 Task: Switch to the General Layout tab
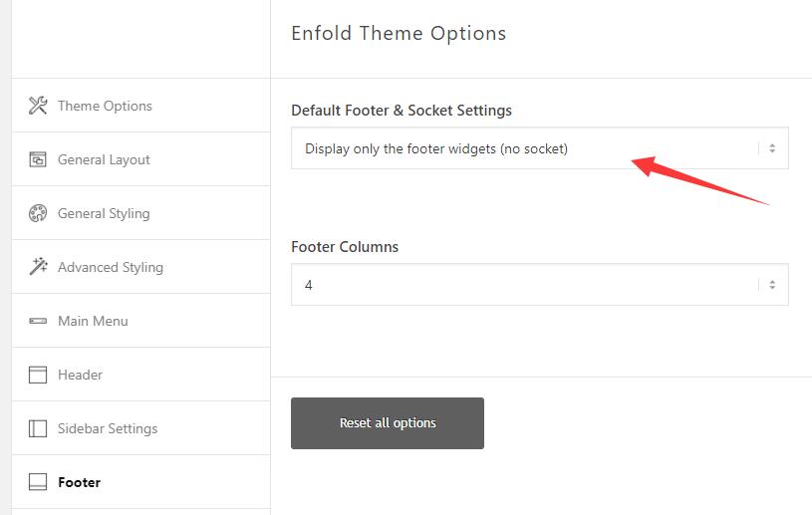104,159
